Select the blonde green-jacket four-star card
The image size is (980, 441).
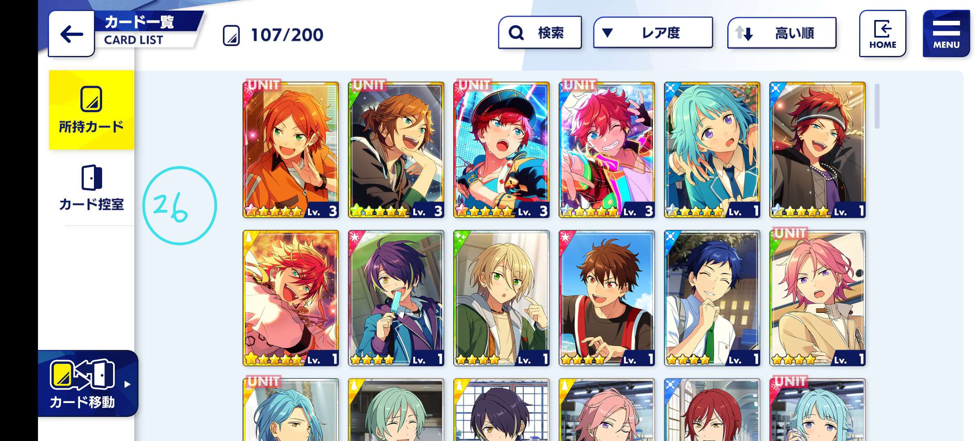click(x=501, y=298)
